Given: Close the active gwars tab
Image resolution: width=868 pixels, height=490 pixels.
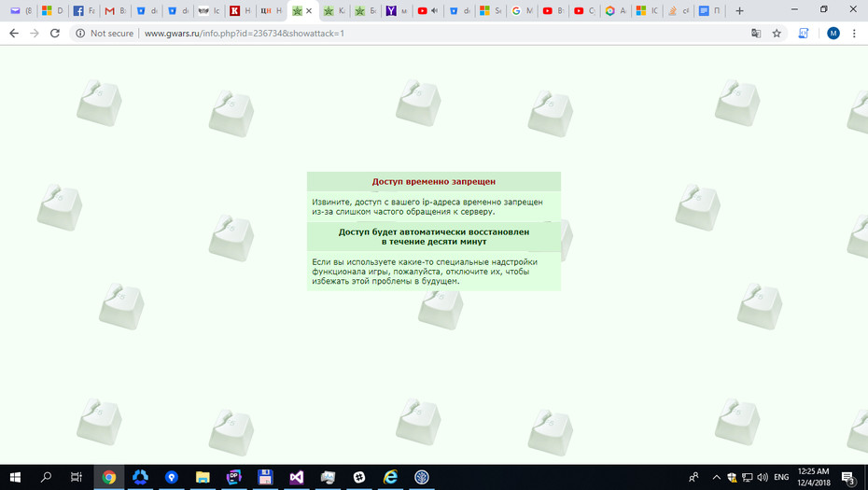Looking at the screenshot, I should 309,10.
